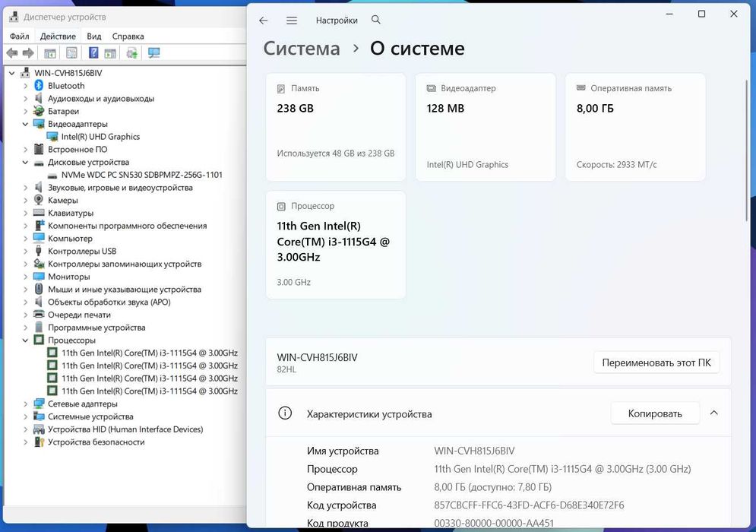Screen dimensions: 756x532
Task: Collapse the Дисковые устройства category
Action: (x=25, y=163)
